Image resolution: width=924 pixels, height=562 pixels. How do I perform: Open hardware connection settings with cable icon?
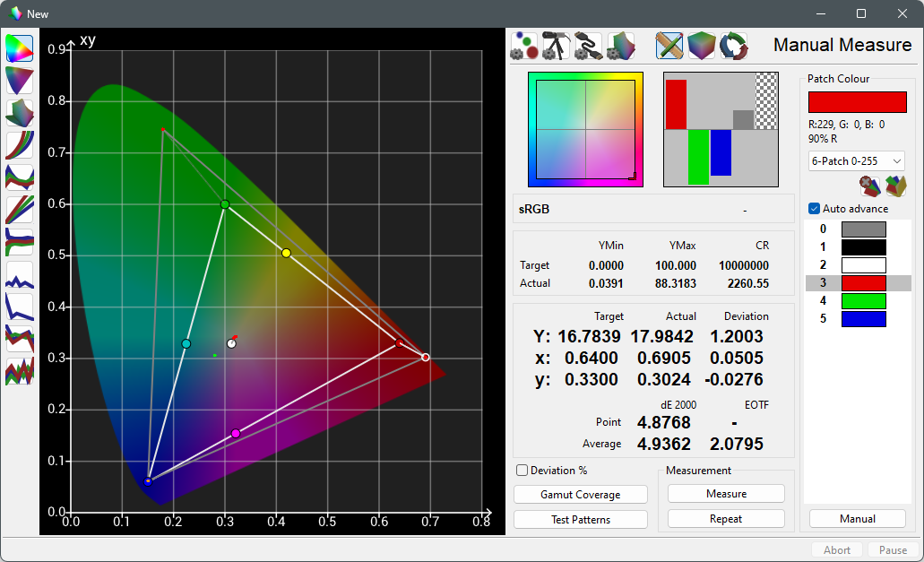590,46
